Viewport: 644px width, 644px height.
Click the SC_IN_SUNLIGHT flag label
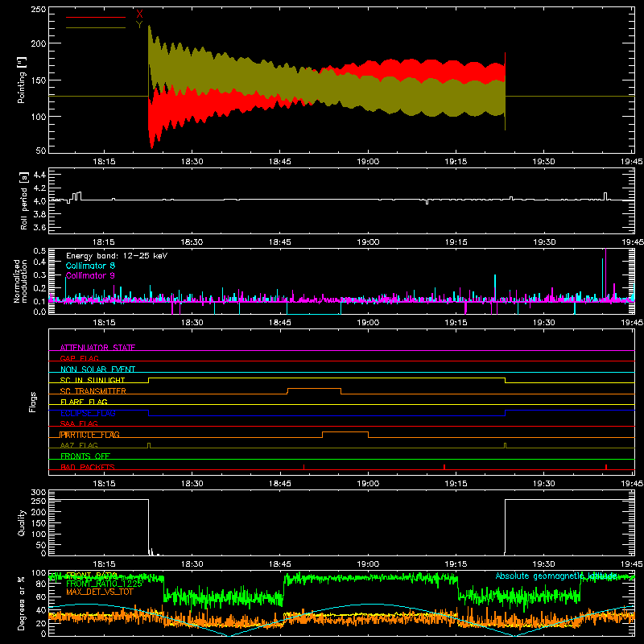pyautogui.click(x=93, y=380)
